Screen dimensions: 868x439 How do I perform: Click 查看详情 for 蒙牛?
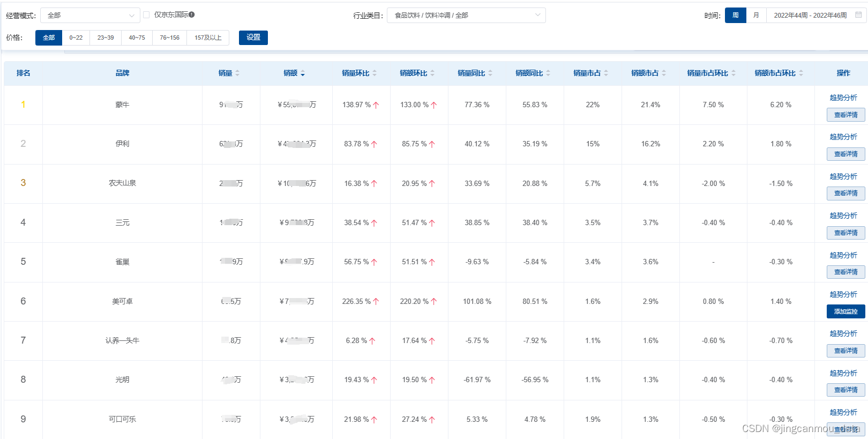[x=845, y=115]
